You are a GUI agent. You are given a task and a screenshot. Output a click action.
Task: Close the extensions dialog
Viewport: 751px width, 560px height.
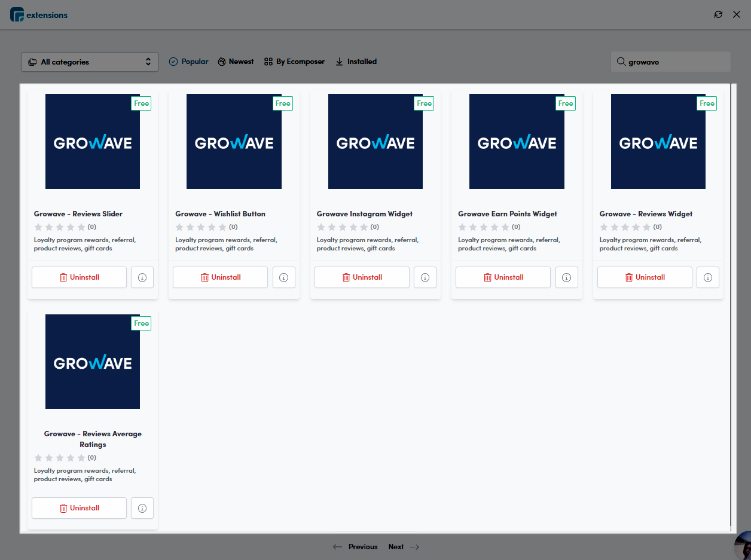[x=737, y=14]
